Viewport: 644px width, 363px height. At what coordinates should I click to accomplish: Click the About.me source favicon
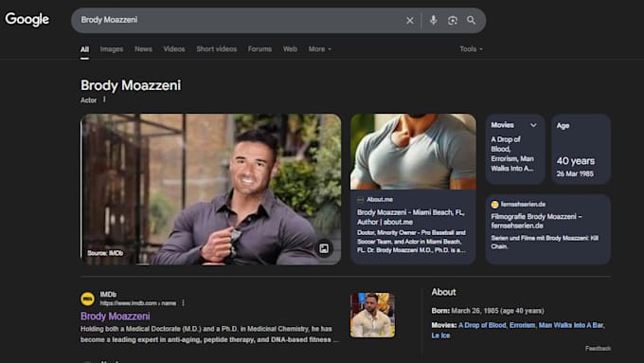tap(360, 200)
